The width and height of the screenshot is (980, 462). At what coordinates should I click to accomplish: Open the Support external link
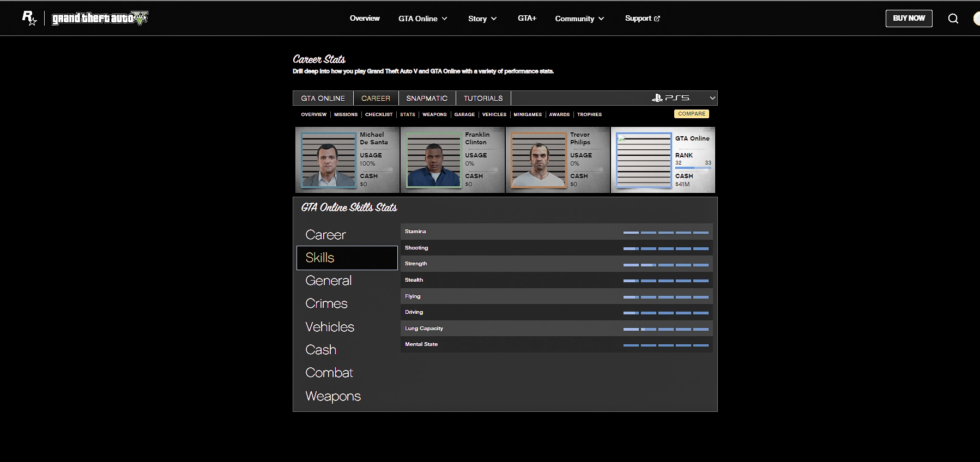coord(642,19)
